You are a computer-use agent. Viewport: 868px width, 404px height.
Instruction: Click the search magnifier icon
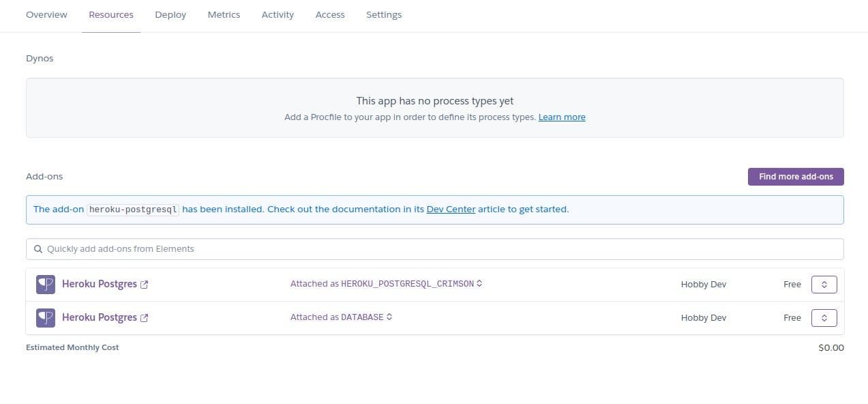38,249
